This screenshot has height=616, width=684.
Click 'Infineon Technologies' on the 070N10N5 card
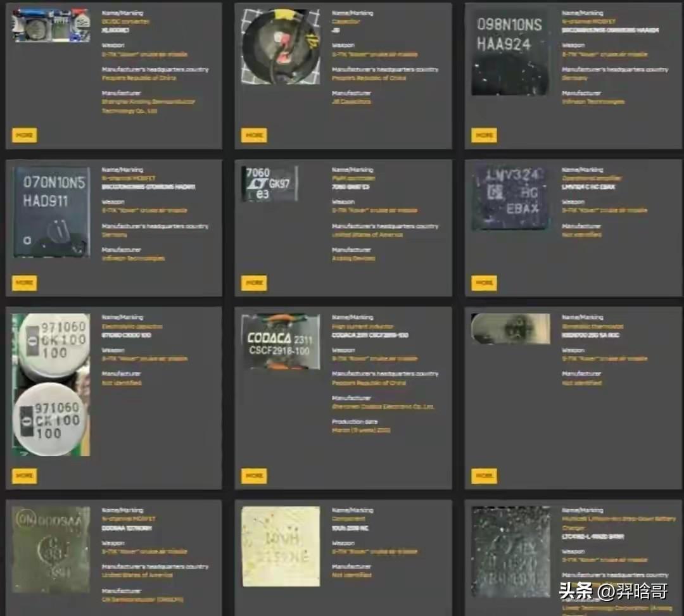click(x=133, y=258)
